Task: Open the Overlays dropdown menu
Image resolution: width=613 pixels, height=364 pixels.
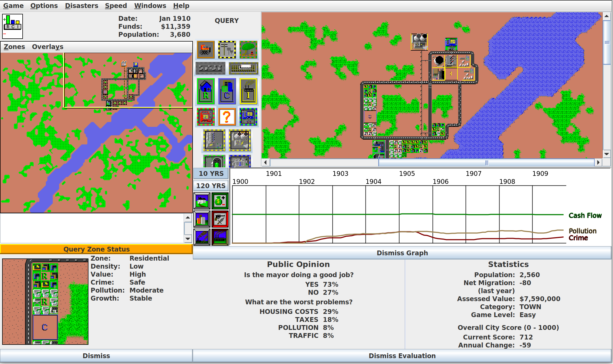Action: [x=48, y=47]
